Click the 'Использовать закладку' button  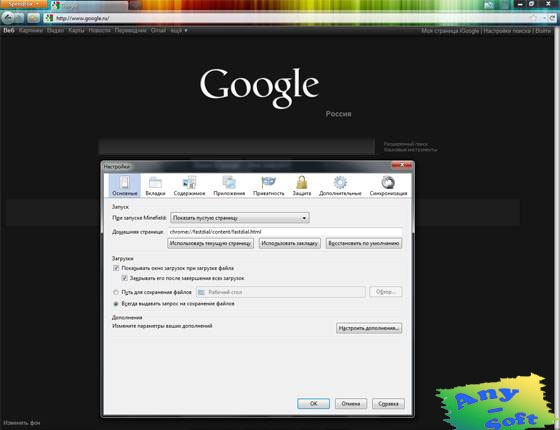(290, 243)
